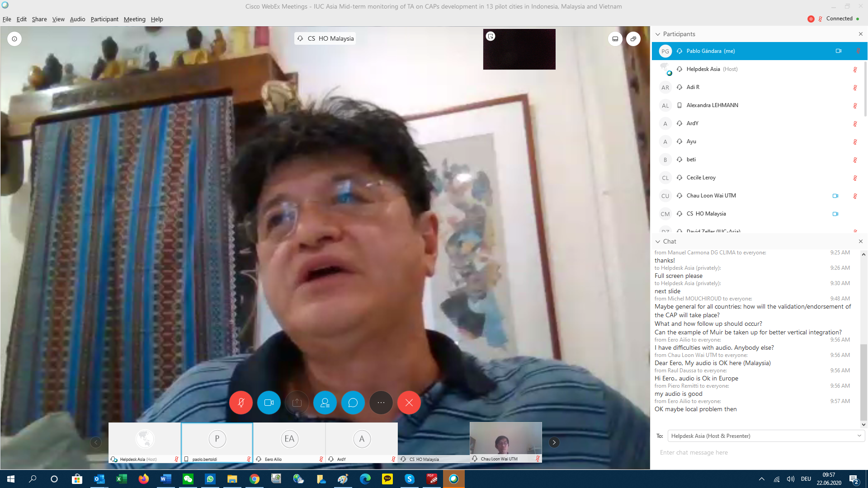Image resolution: width=868 pixels, height=488 pixels.
Task: Open the chat recipient dropdown
Action: [766, 436]
